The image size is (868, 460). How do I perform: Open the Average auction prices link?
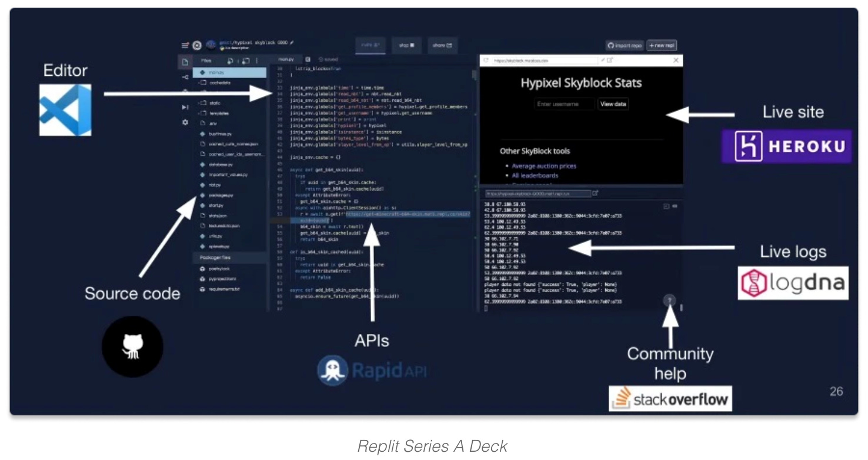tap(544, 166)
